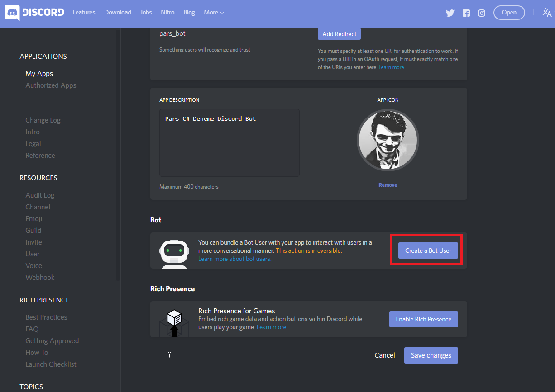Open Authorized Apps in sidebar
555x392 pixels.
[51, 85]
